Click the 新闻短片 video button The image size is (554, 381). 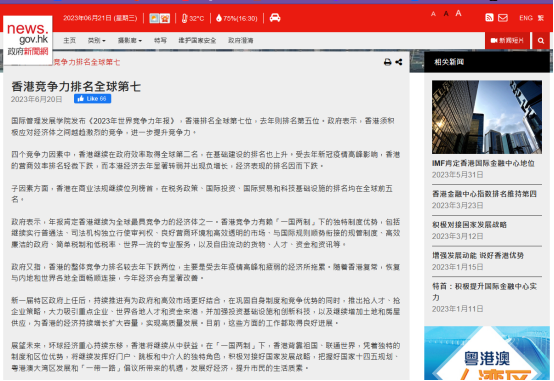point(507,41)
